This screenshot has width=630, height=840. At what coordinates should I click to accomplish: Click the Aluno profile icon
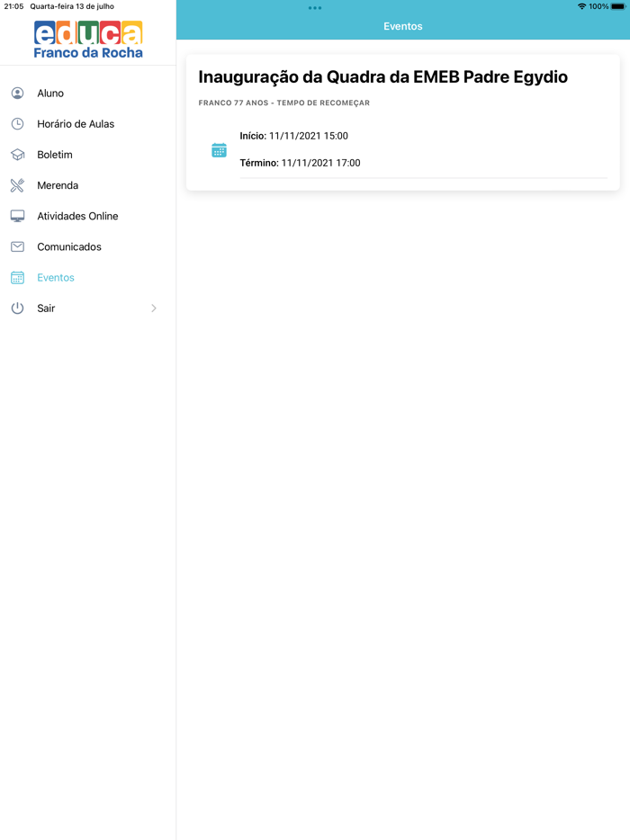[18, 94]
